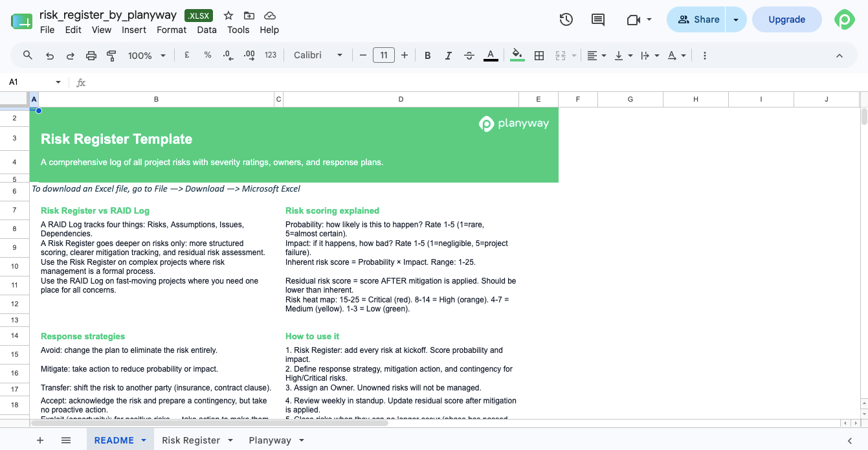Viewport: 868px width, 450px height.
Task: Open the Insert menu
Action: [134, 30]
